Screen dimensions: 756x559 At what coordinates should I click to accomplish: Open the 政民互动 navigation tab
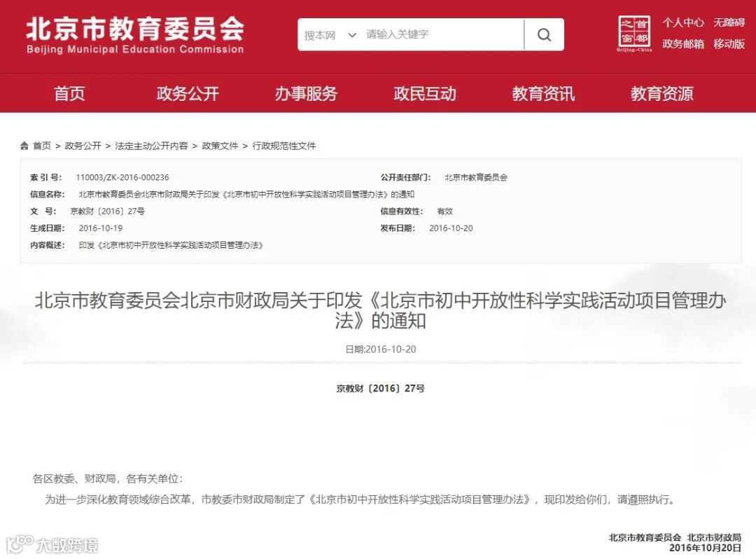pos(425,94)
